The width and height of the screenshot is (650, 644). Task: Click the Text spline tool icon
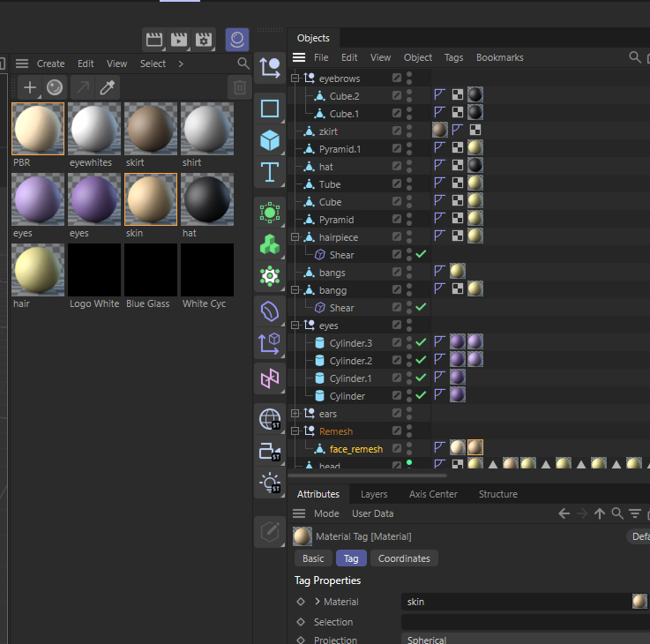pos(270,172)
